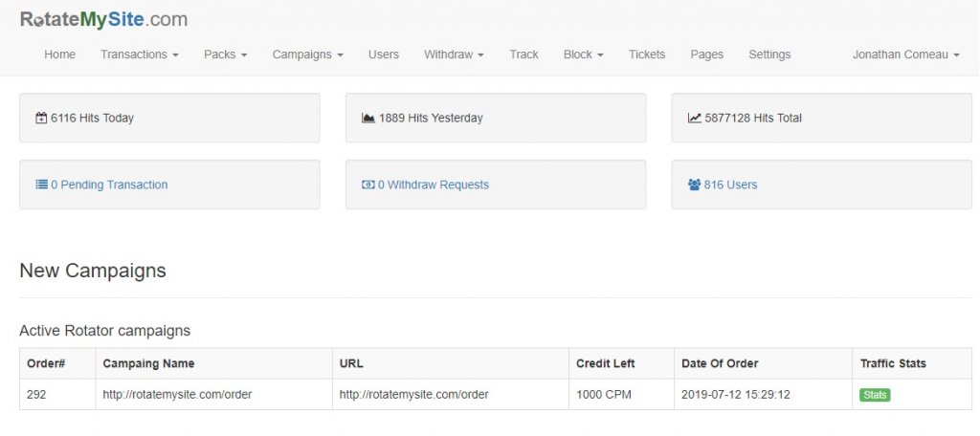Viewport: 980px width, 436px height.
Task: Go to the Home page
Action: pos(59,54)
